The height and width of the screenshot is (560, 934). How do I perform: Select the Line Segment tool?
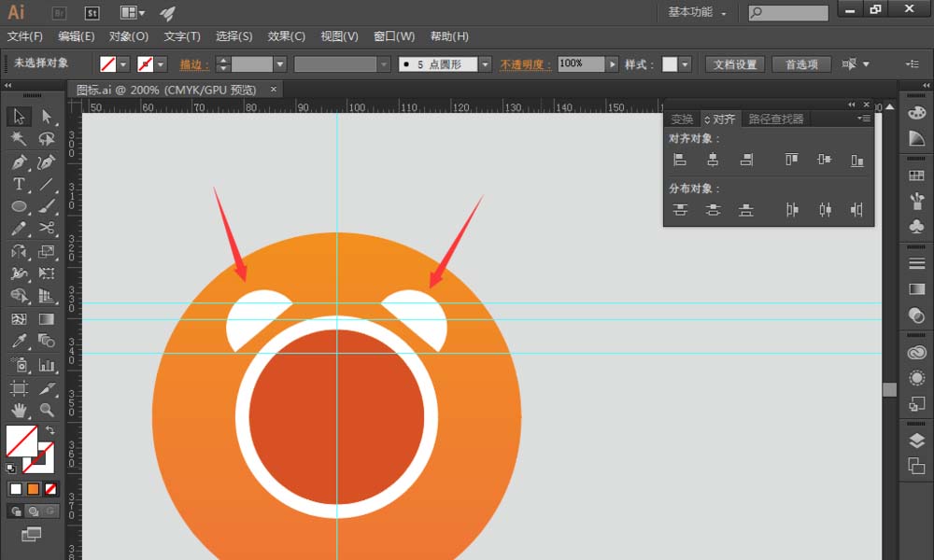coord(47,184)
